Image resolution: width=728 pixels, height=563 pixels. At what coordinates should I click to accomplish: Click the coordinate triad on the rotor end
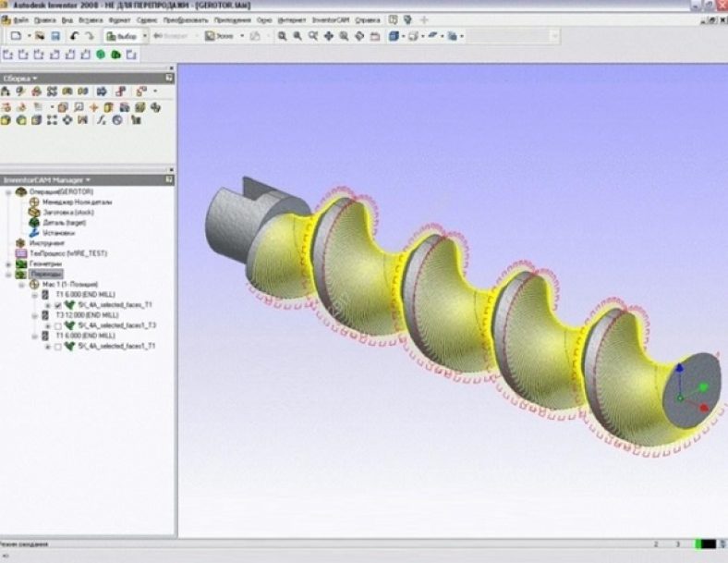pos(692,389)
